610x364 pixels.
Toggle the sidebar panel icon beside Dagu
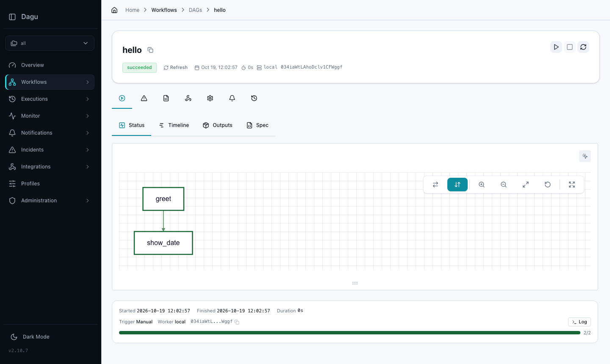(12, 17)
